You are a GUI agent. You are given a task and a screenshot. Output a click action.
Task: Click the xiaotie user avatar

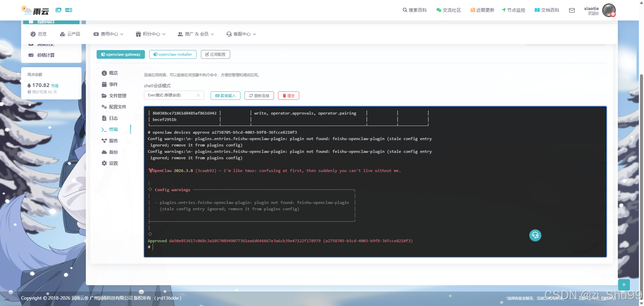609,10
